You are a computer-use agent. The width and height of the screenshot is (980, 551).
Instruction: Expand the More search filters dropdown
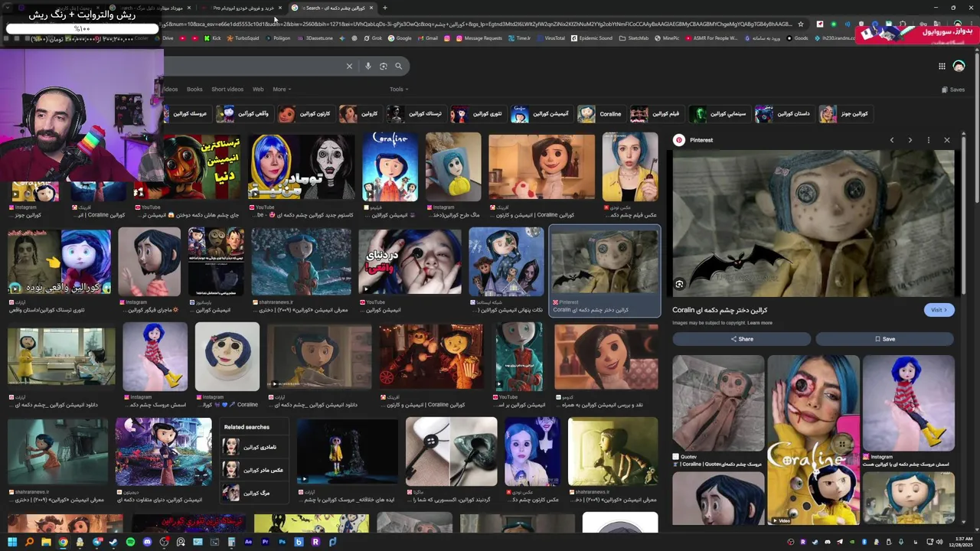coord(282,90)
